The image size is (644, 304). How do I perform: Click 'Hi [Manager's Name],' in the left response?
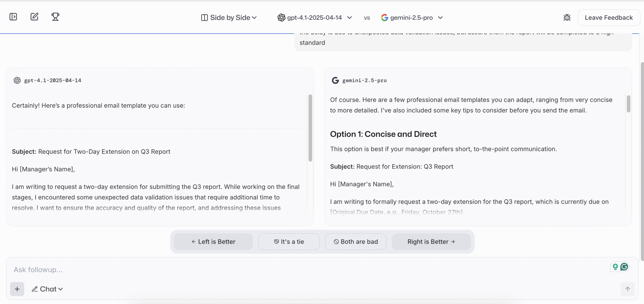coord(43,169)
